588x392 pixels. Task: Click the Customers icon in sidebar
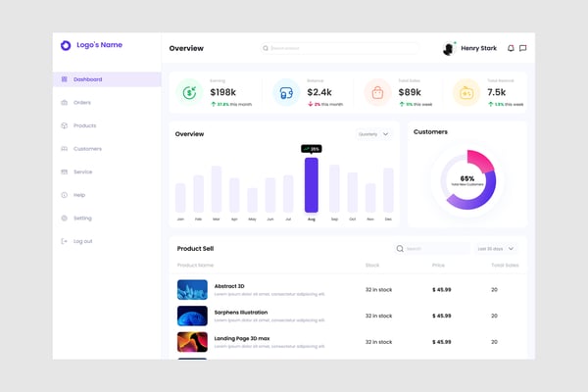[65, 149]
